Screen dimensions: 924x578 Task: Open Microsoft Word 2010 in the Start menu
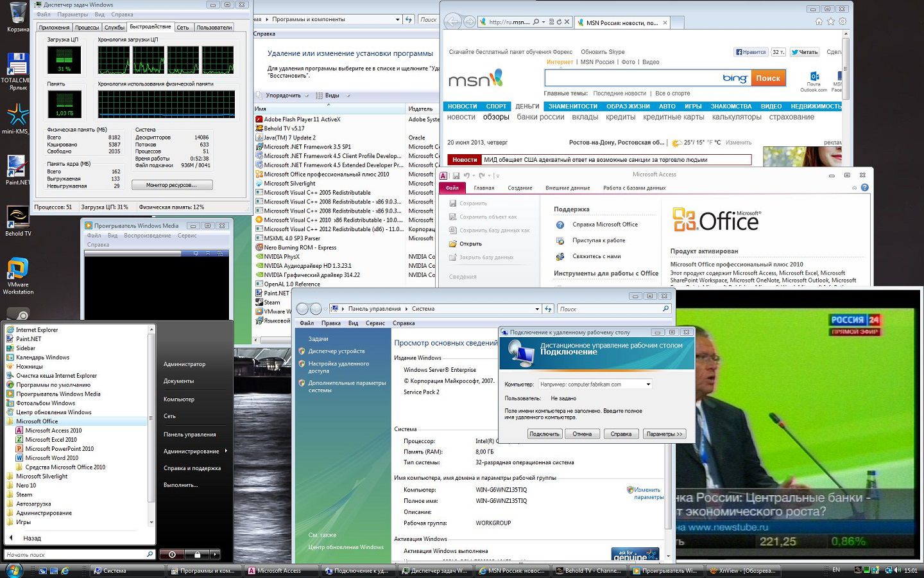pos(51,458)
